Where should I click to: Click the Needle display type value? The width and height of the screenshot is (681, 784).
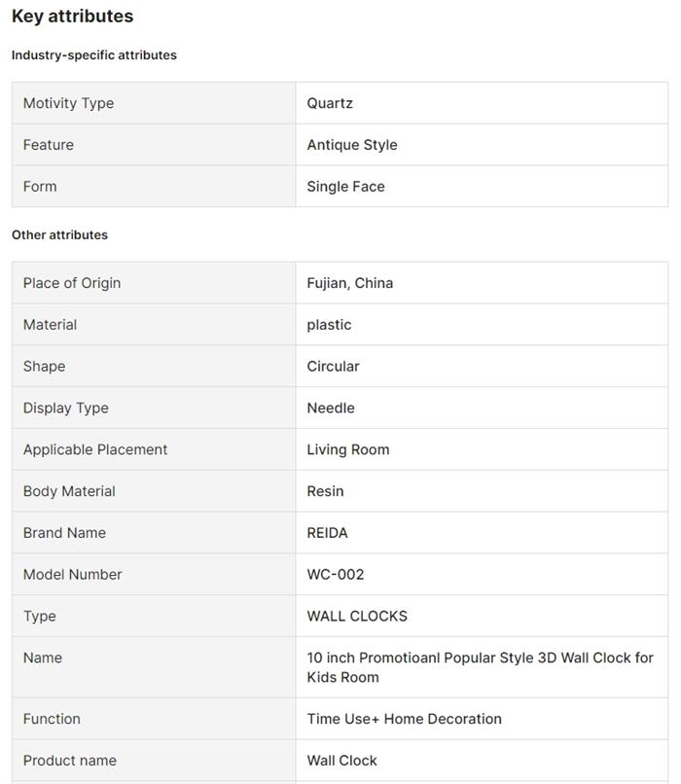331,409
